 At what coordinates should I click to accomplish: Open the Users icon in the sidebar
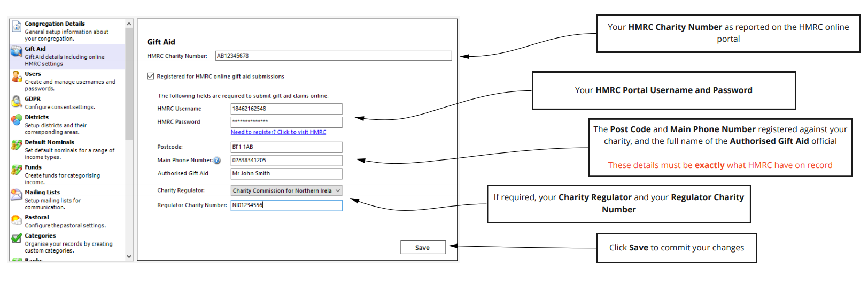(x=17, y=77)
